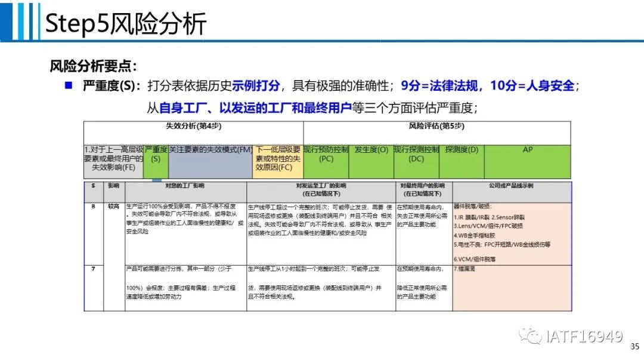Select the example line "6.VCM/组件脱落"
644x363 pixels.
click(475, 259)
